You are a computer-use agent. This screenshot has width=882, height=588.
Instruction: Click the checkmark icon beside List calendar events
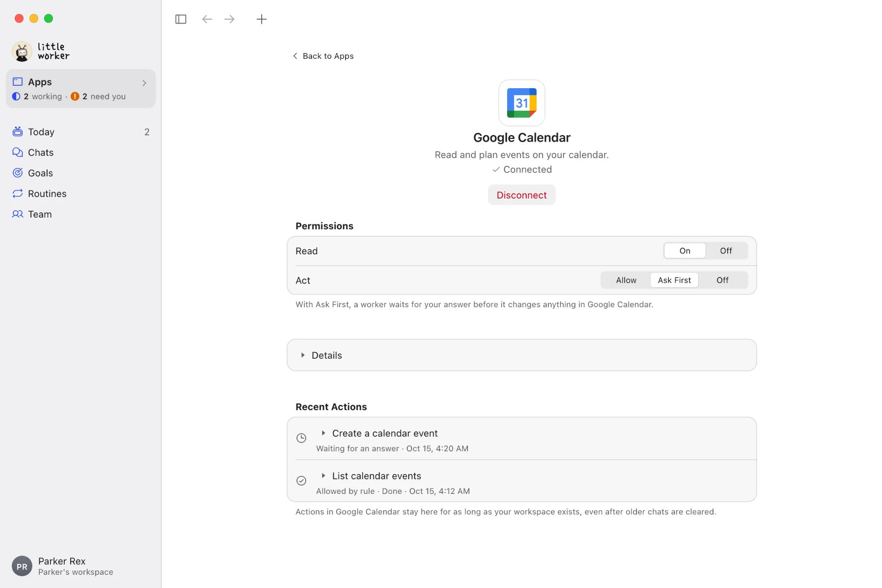click(301, 481)
